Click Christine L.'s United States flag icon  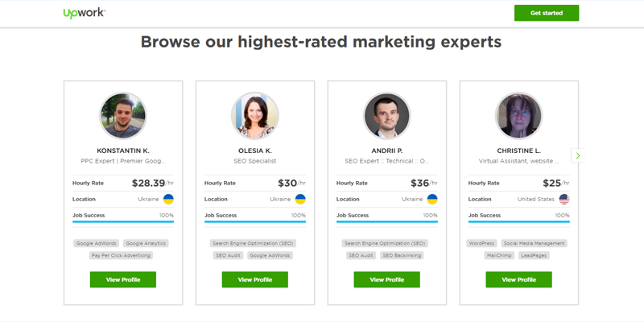(x=564, y=199)
